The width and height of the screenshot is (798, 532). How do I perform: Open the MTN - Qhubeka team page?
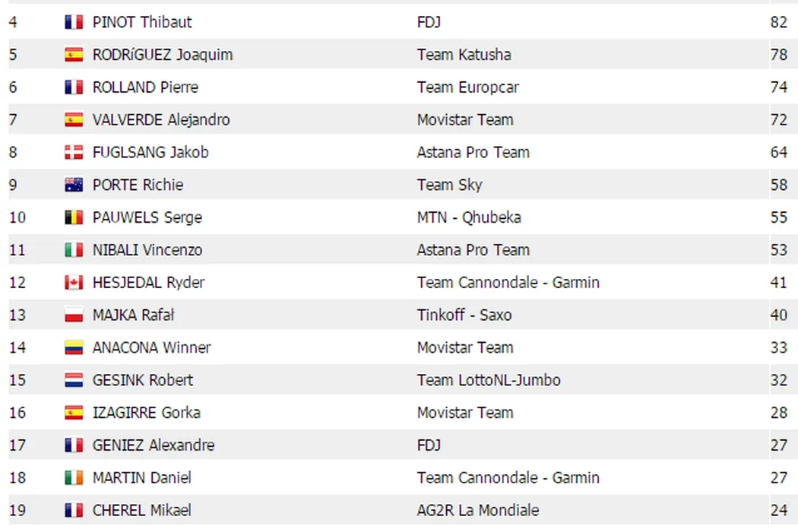[x=469, y=218]
